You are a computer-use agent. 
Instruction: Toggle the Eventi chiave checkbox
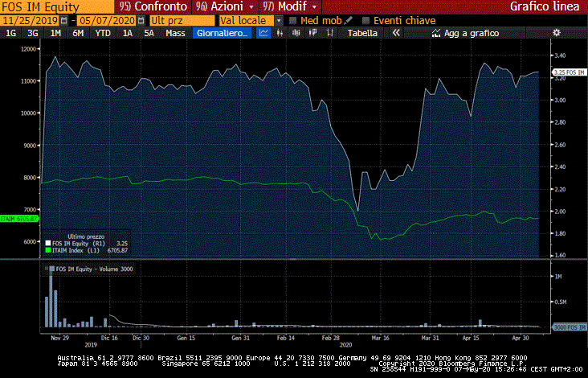(x=367, y=20)
